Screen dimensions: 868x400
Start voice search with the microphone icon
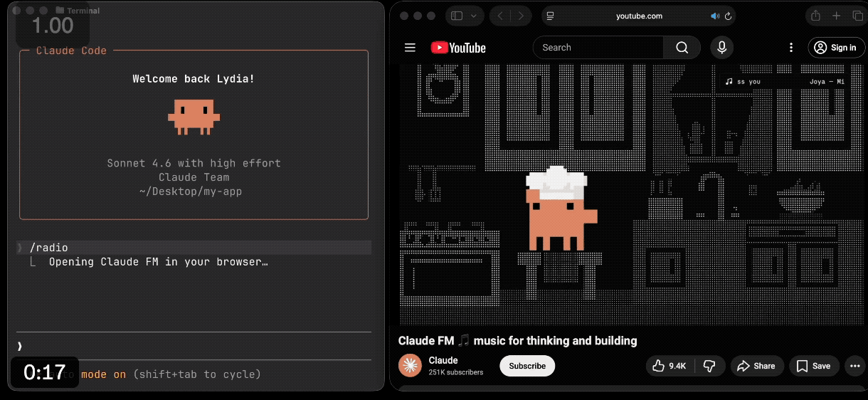(721, 48)
